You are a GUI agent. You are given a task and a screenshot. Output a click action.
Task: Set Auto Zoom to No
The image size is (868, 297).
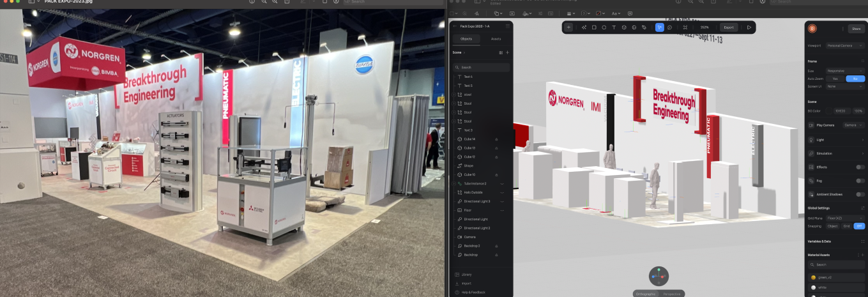point(855,79)
